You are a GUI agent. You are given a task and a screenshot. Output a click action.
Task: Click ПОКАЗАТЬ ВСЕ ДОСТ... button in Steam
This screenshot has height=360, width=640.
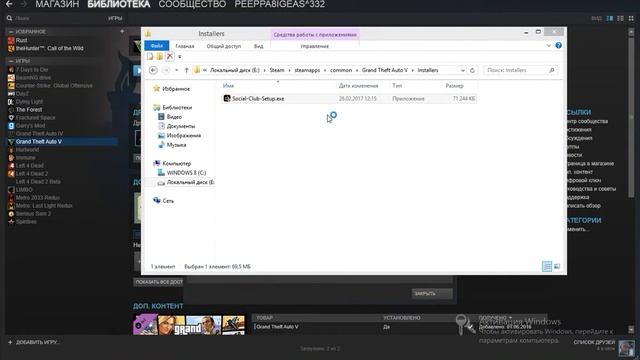click(x=159, y=282)
